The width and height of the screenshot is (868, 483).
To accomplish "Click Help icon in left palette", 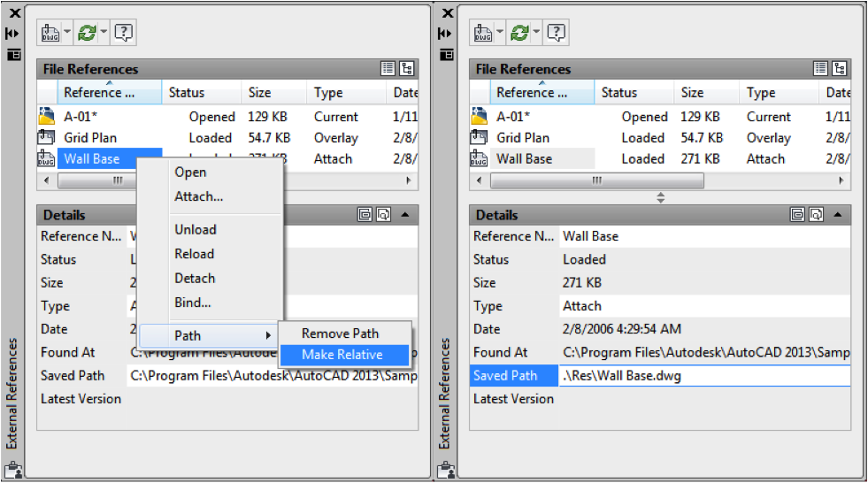I will tap(124, 33).
